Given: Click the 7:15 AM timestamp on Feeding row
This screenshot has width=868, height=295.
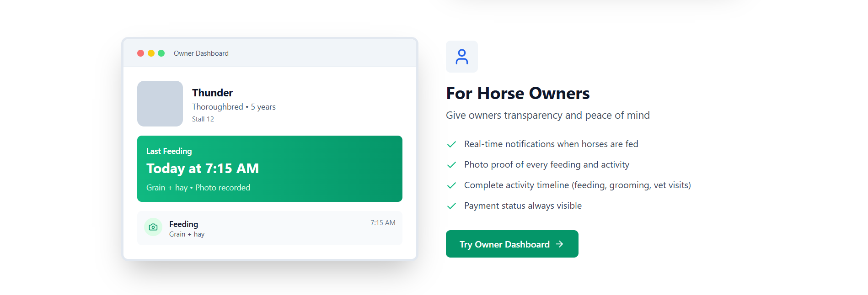Looking at the screenshot, I should [382, 223].
